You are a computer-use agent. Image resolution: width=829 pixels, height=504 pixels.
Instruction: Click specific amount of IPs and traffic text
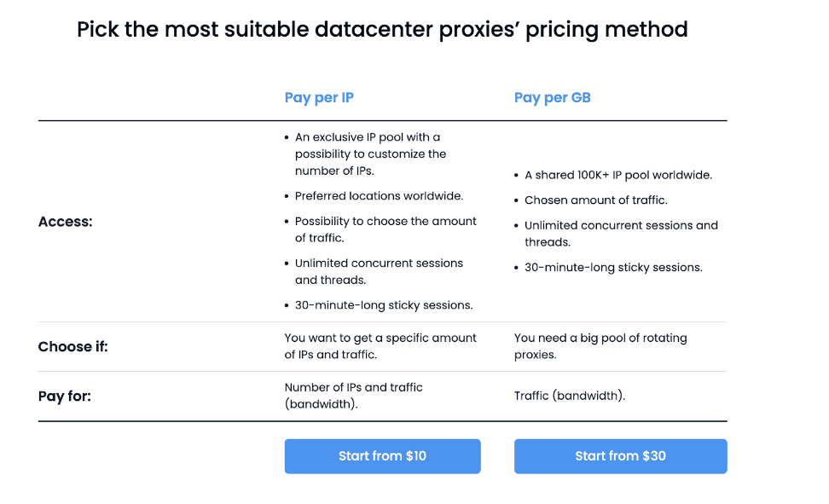(x=380, y=346)
